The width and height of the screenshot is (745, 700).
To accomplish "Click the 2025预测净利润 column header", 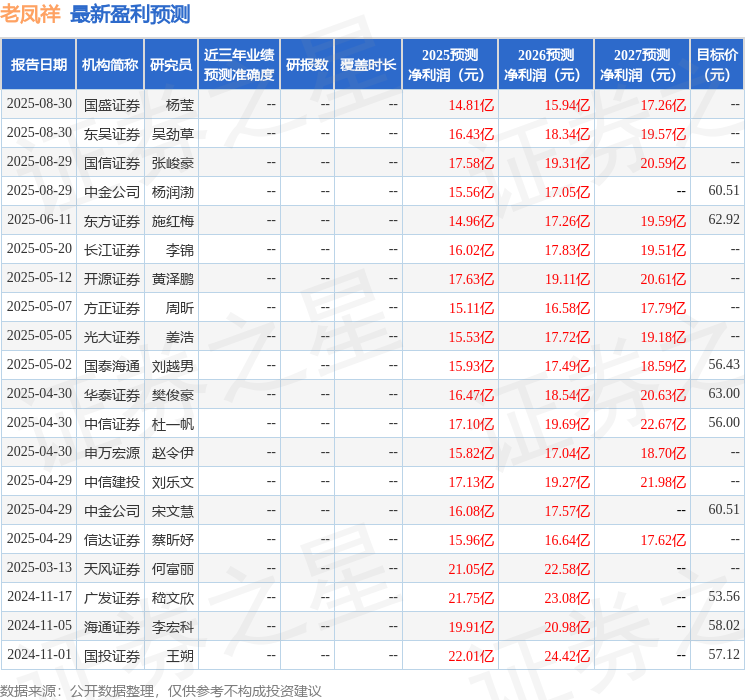I will coord(450,65).
